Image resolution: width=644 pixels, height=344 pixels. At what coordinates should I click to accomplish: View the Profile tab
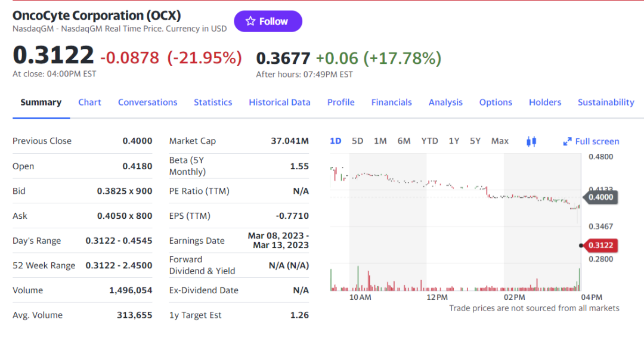click(341, 102)
